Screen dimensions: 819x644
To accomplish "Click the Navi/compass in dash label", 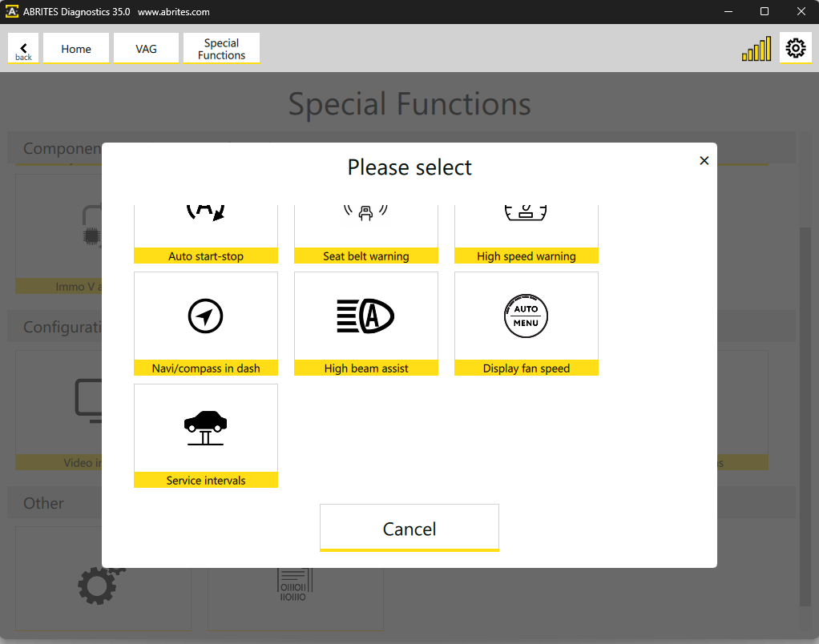I will tap(206, 368).
